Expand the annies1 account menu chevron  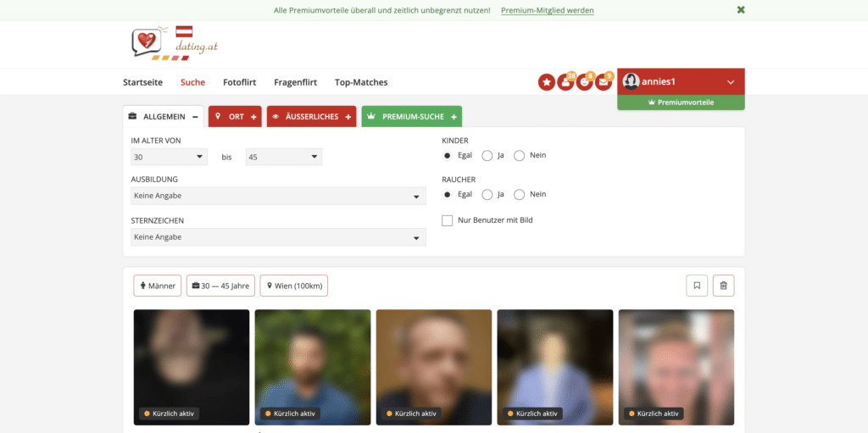coord(731,82)
